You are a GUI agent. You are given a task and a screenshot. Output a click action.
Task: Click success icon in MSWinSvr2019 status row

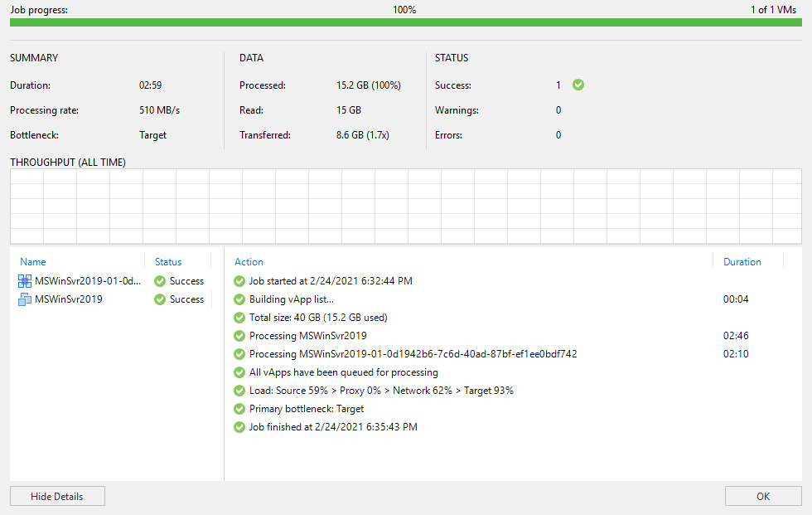click(160, 299)
